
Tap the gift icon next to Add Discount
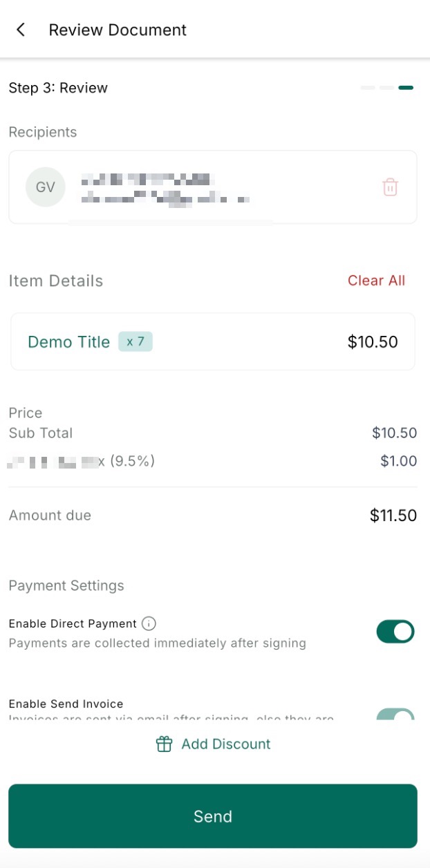tap(164, 744)
